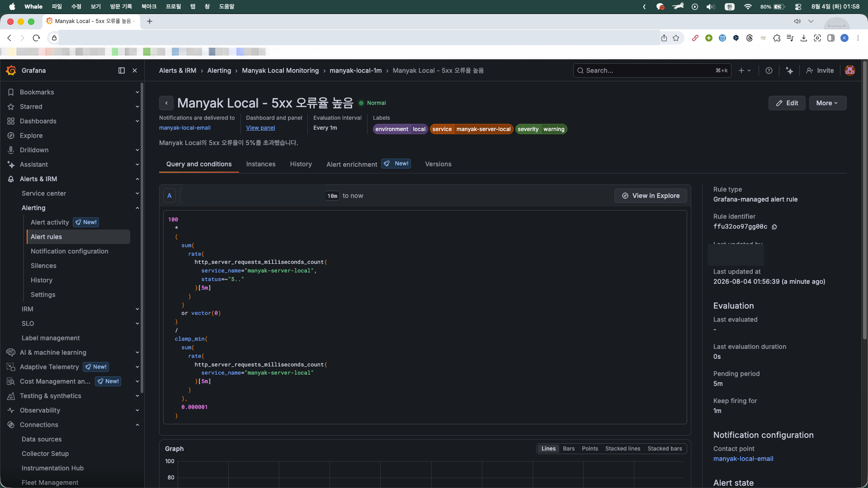Expand the Bookmarks section chevron

137,92
